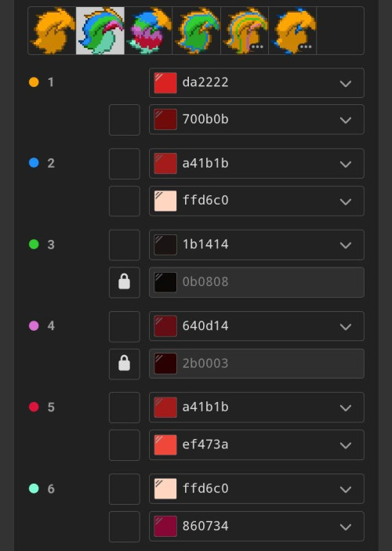Select the sixth orange sprite with blue edges

pos(292,31)
